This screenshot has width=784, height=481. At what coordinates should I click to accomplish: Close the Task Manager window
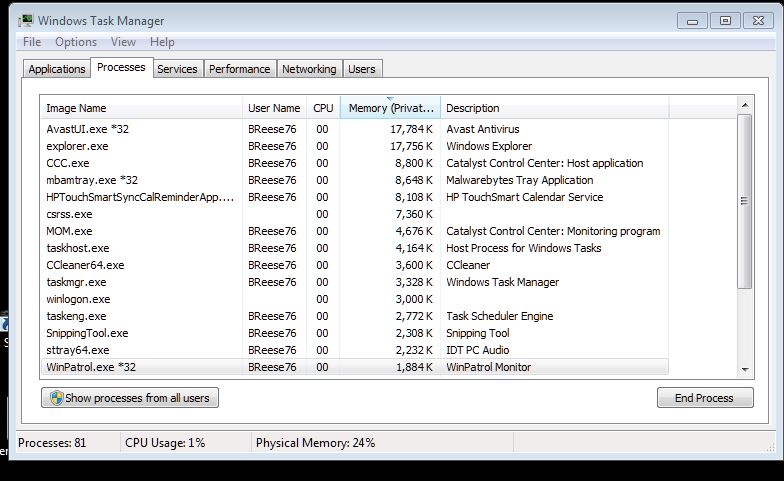758,21
